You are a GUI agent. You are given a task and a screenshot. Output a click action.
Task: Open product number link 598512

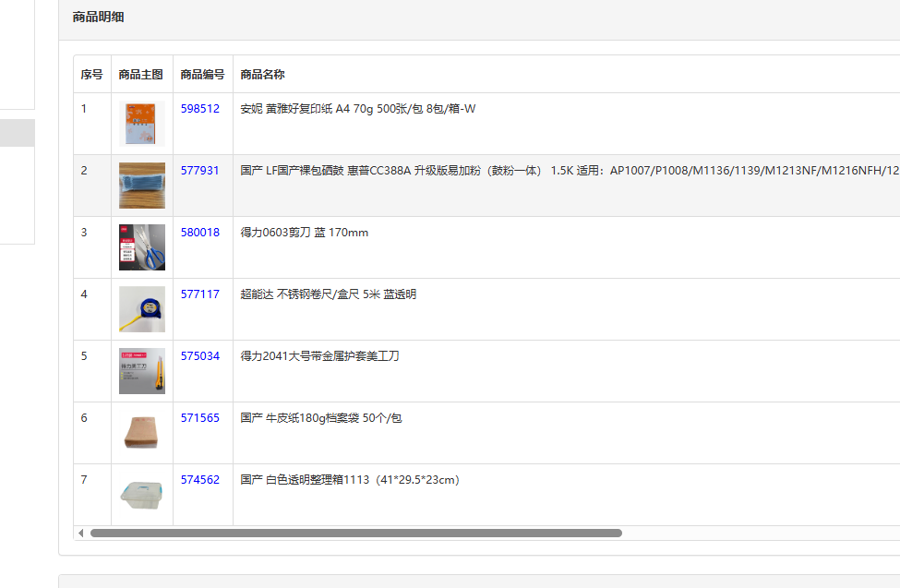click(x=200, y=109)
